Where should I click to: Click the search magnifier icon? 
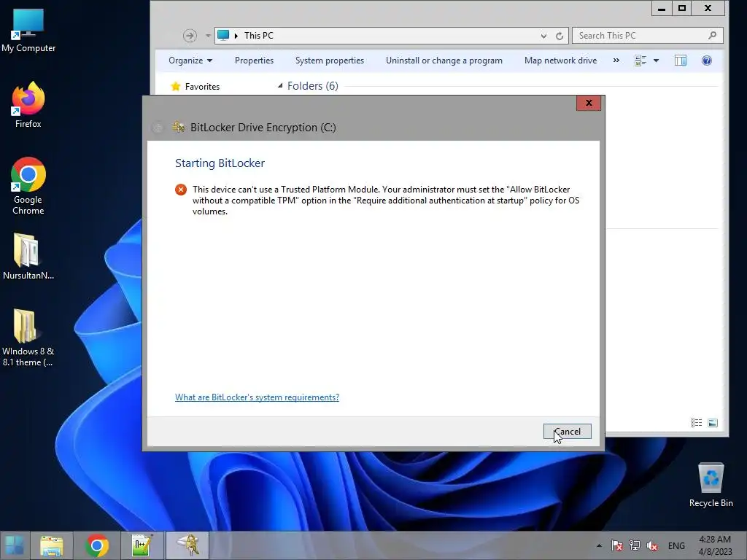pos(713,35)
